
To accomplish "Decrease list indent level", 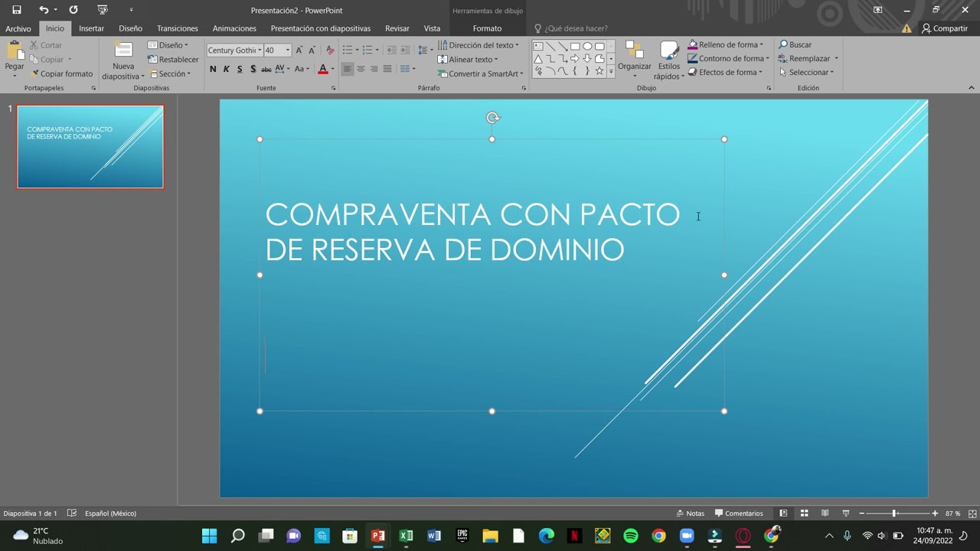I will pos(391,51).
